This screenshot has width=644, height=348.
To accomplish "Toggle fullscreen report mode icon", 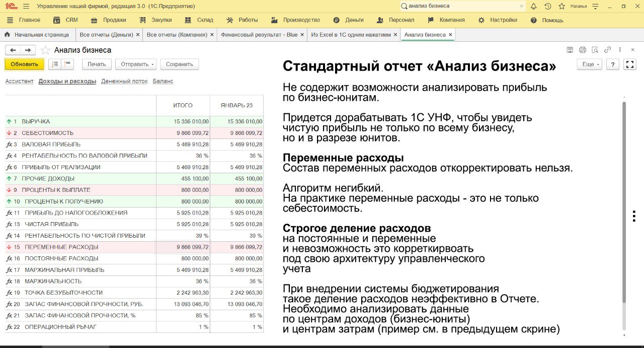I will (x=629, y=64).
